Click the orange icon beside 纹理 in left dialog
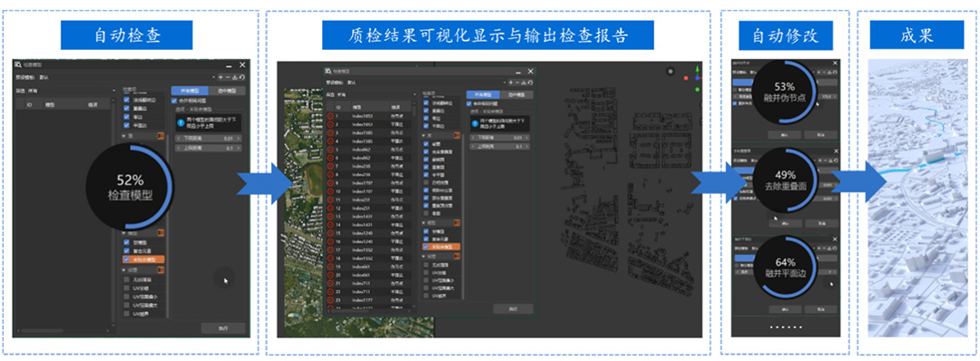 pyautogui.click(x=161, y=269)
